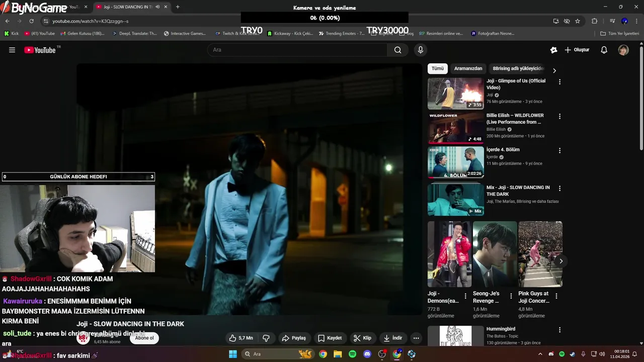This screenshot has height=362, width=644.
Task: Download the video with İndir
Action: tap(393, 338)
